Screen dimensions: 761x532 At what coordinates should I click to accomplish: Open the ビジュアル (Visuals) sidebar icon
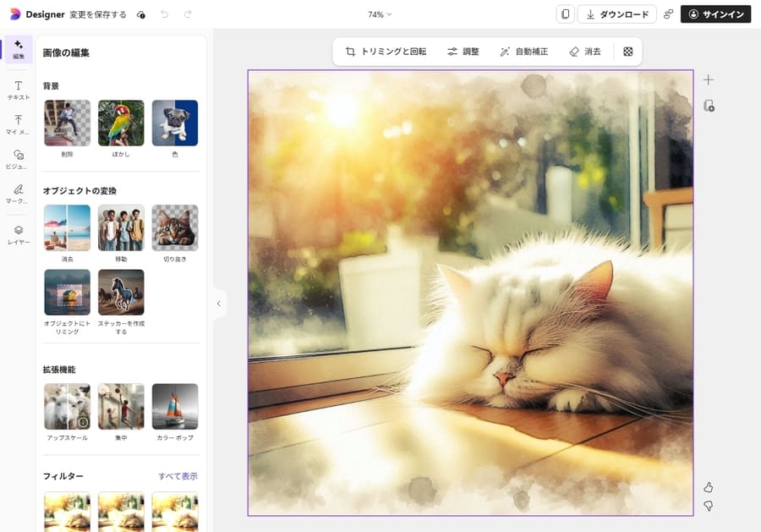pyautogui.click(x=18, y=159)
